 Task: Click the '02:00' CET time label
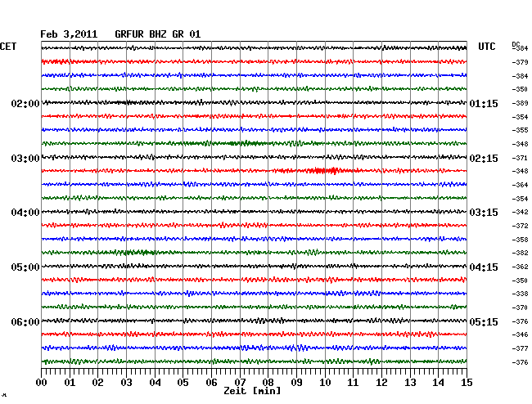point(25,103)
